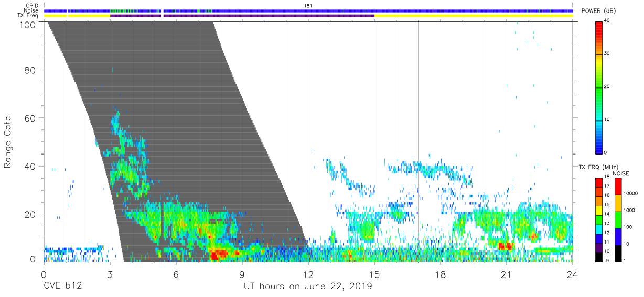Click the green 100 swatch of the NOISE legend
Image resolution: width=644 pixels, height=297 pixels.
tap(618, 220)
